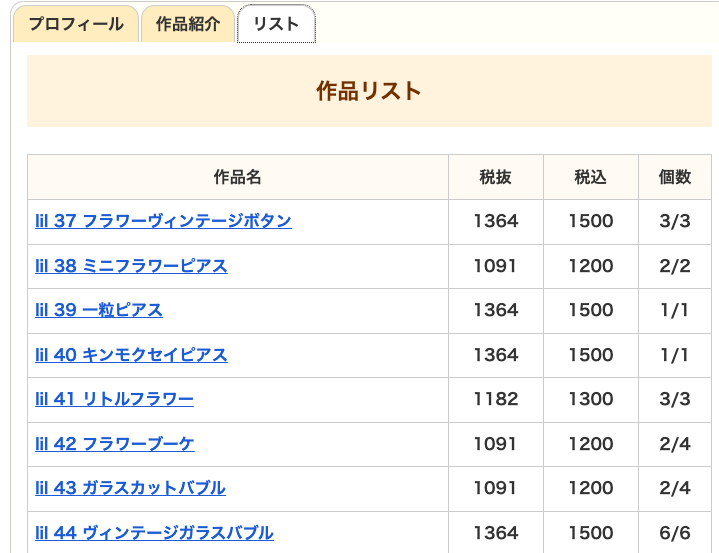719x553 pixels.
Task: Open lil 38 ミニフラワーピアス link
Action: [131, 266]
